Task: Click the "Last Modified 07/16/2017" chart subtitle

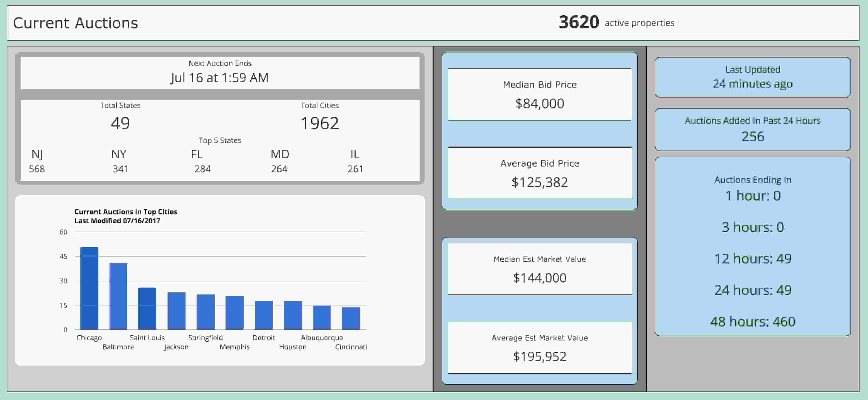Action: point(117,221)
